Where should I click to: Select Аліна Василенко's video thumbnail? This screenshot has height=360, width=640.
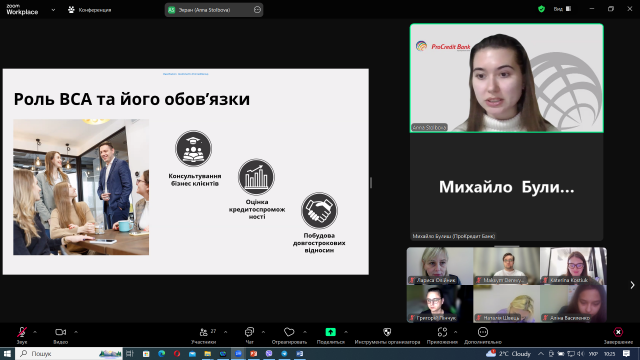coord(573,304)
